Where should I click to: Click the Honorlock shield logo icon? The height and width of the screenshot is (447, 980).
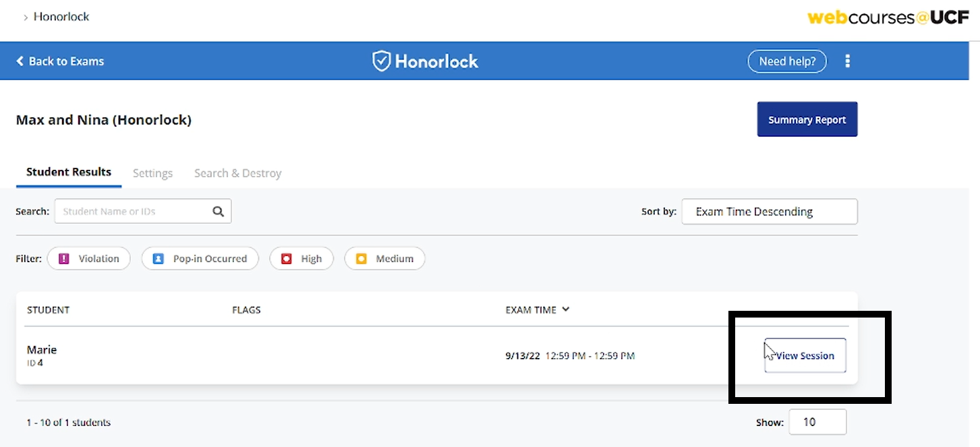click(382, 61)
